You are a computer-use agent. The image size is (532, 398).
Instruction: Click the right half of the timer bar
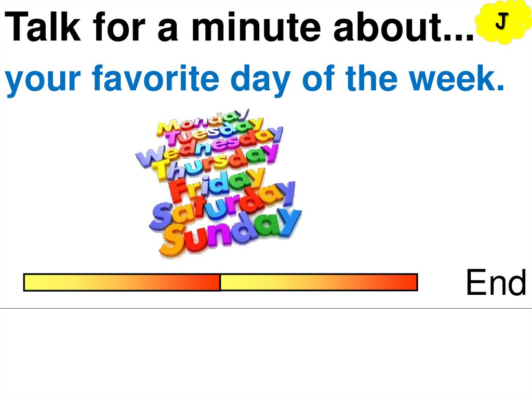[318, 282]
